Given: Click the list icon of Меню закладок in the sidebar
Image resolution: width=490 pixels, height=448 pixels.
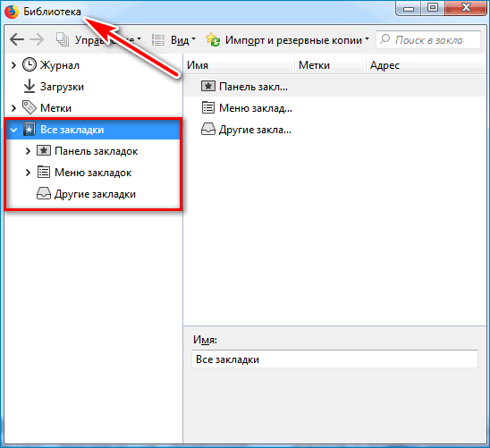Looking at the screenshot, I should tap(44, 173).
